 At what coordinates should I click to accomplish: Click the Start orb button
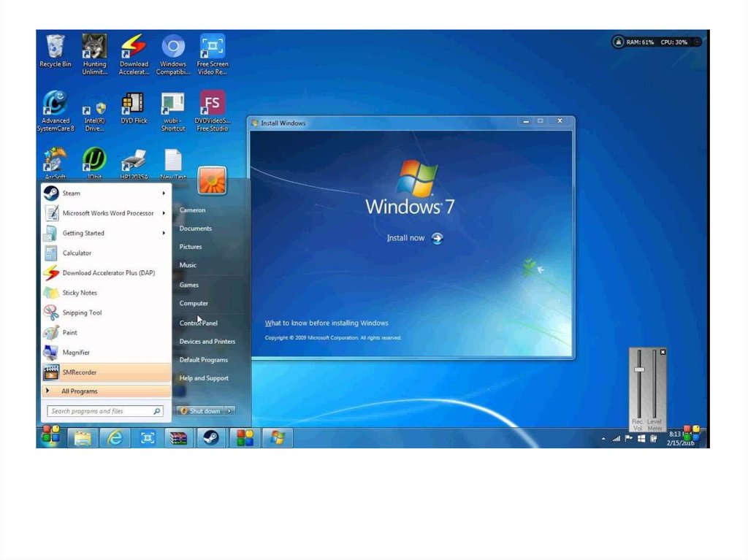coord(50,437)
